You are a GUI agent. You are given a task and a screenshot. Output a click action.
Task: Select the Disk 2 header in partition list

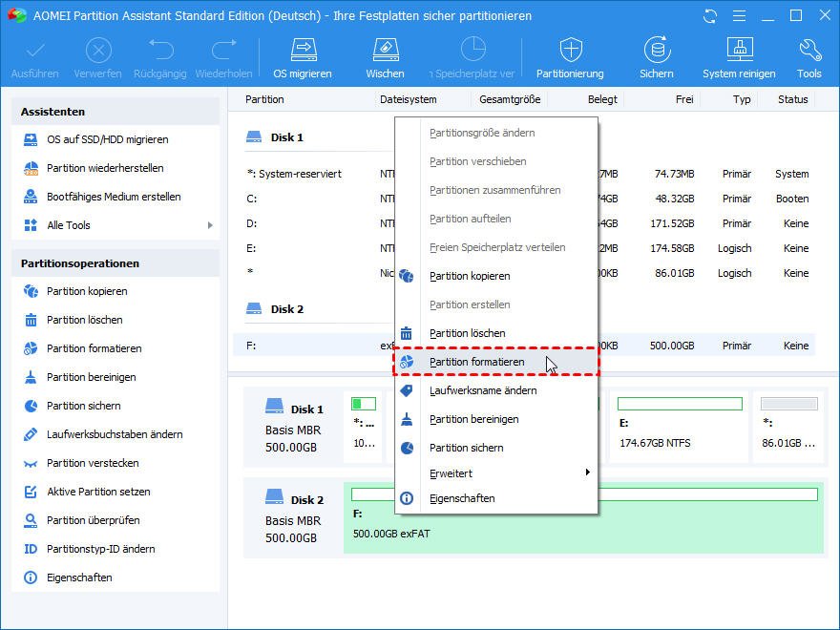tap(275, 309)
